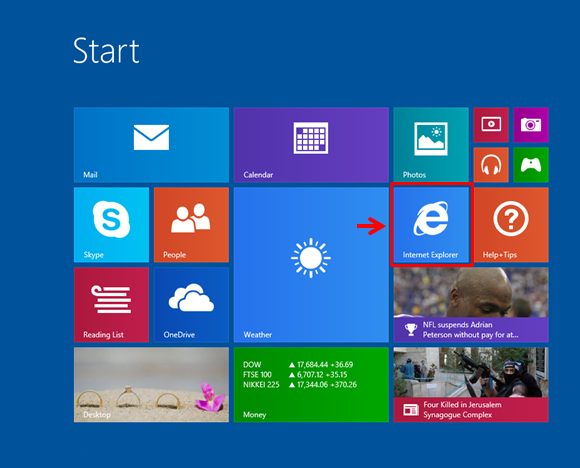Open the Help+Tips tile
The width and height of the screenshot is (580, 468).
(x=511, y=225)
